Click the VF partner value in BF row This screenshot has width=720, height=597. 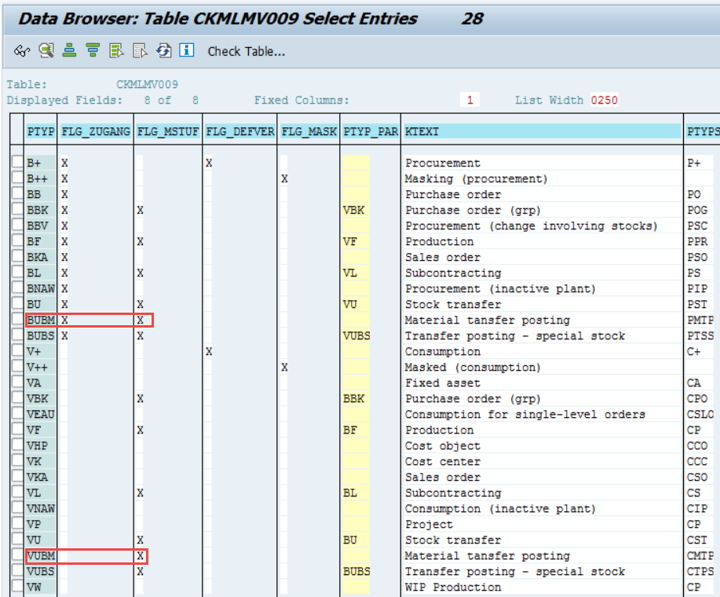[350, 242]
